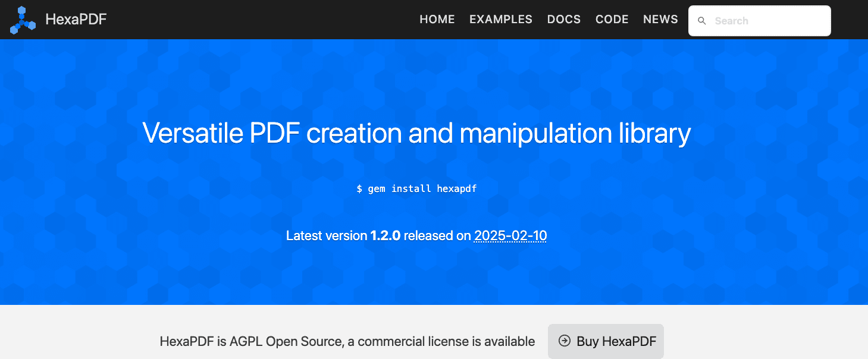Follow the 2025-02-10 release date link
Viewport: 868px width, 359px height.
pos(510,235)
